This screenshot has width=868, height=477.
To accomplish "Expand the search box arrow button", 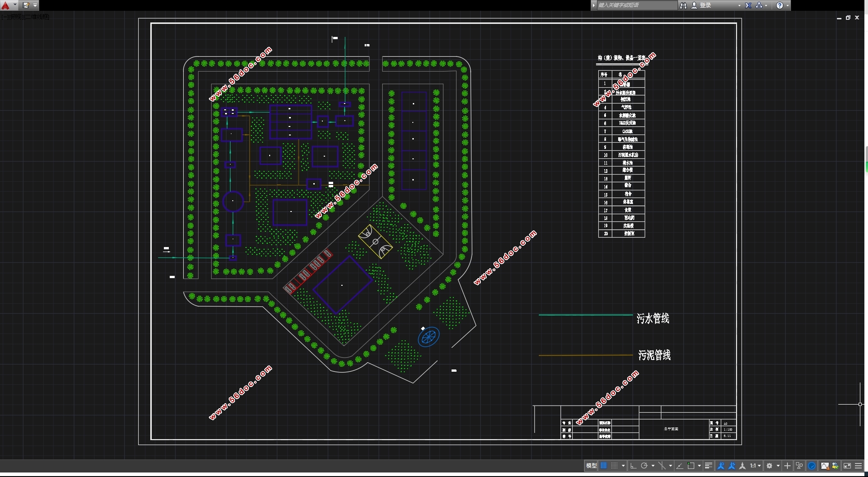I will tap(594, 5).
